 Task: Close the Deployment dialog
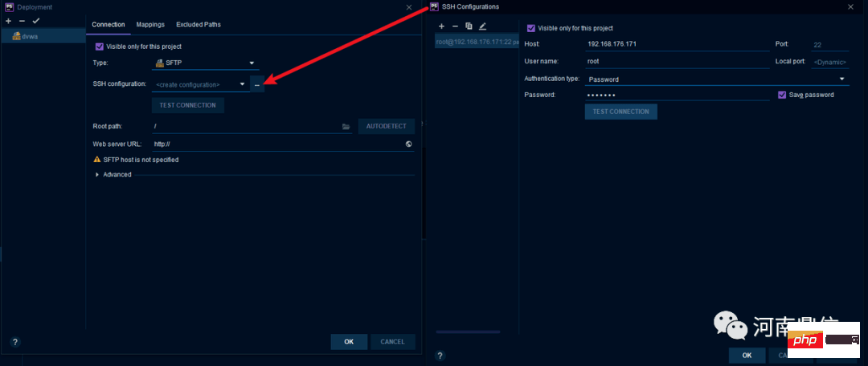click(409, 7)
